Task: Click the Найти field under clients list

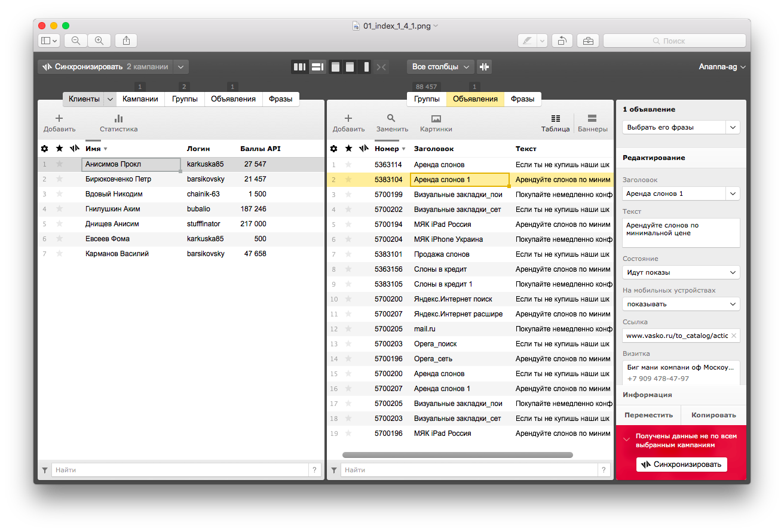Action: coord(179,470)
